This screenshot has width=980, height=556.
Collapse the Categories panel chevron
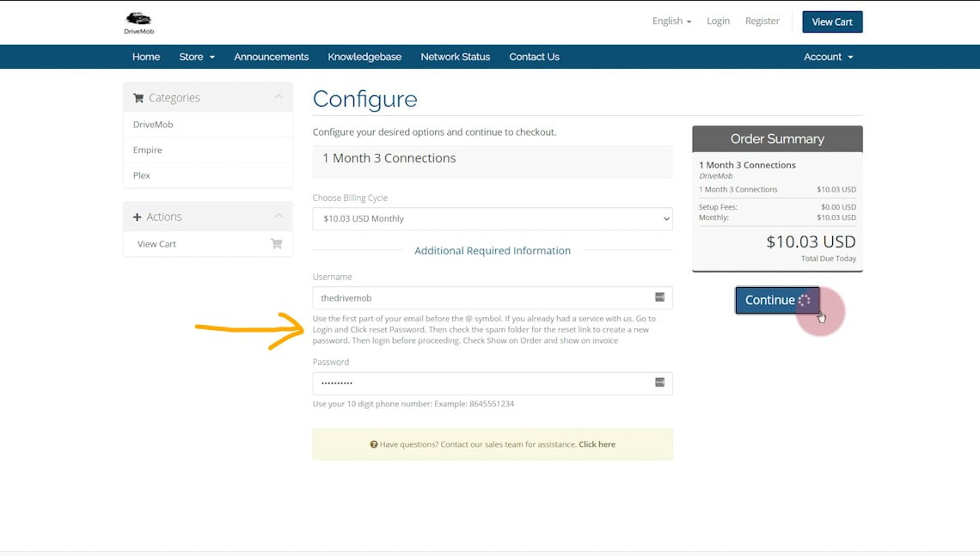[x=279, y=97]
